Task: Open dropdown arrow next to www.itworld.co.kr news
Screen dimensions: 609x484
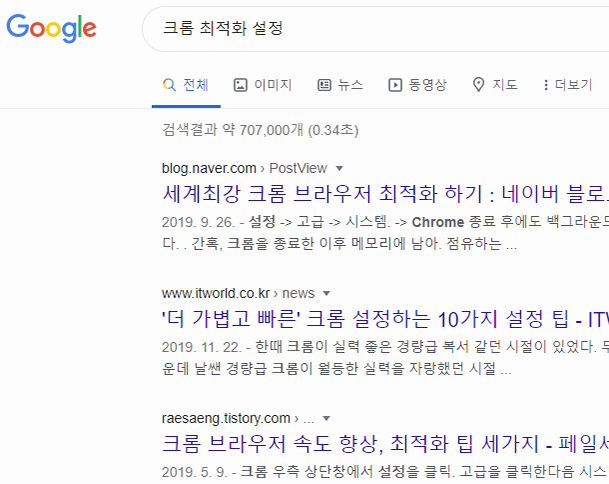Action: pyautogui.click(x=327, y=294)
